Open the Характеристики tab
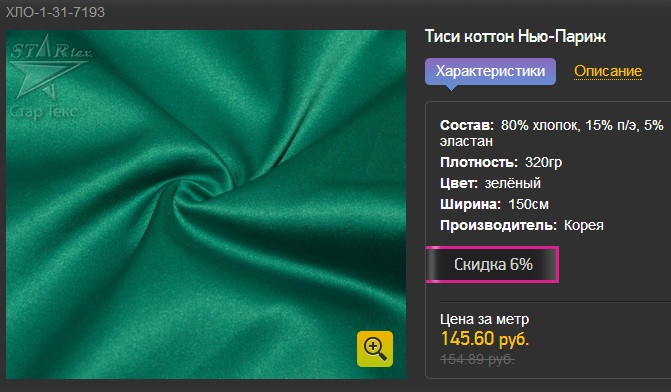The image size is (671, 392). 490,71
